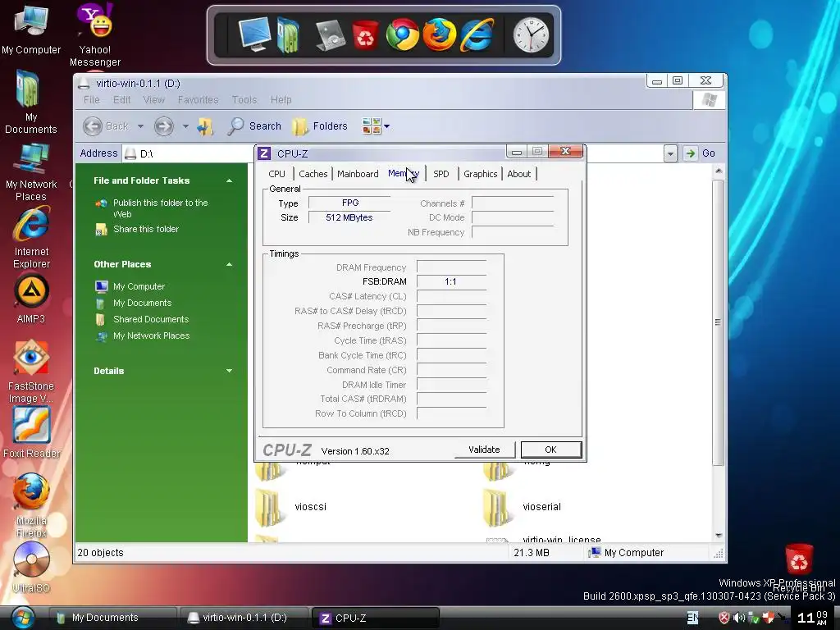Switch to the About tab in CPU-Z
This screenshot has height=630, width=840.
click(x=518, y=174)
